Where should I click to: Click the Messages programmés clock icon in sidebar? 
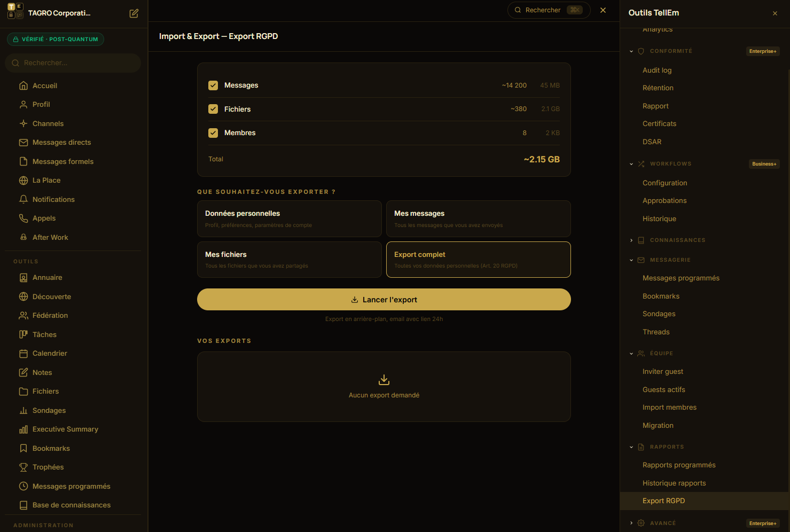point(24,486)
